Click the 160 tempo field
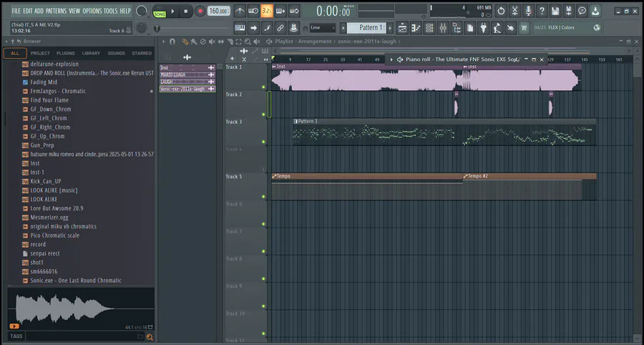 pyautogui.click(x=218, y=11)
